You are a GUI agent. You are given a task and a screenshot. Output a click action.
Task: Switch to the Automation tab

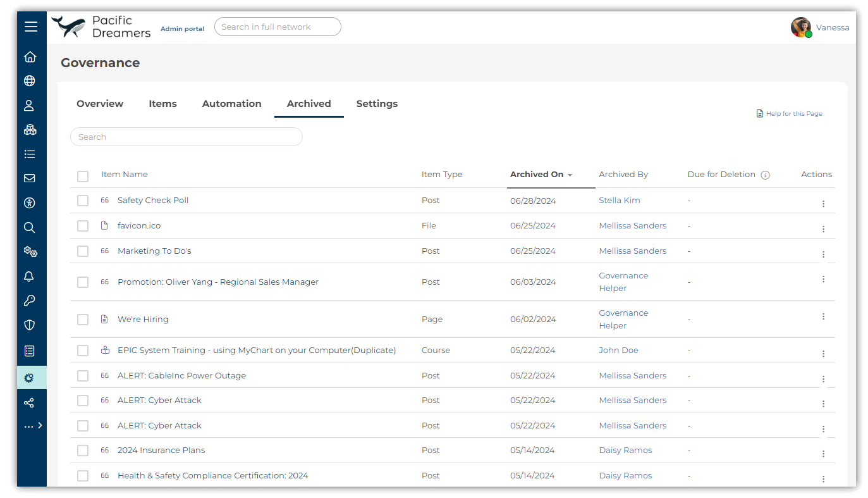[x=231, y=104]
